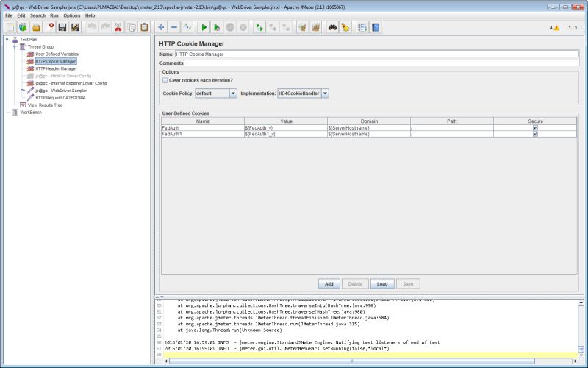Save the test plan with floppy icon
Viewport: 588px width, 368px height.
(x=62, y=27)
